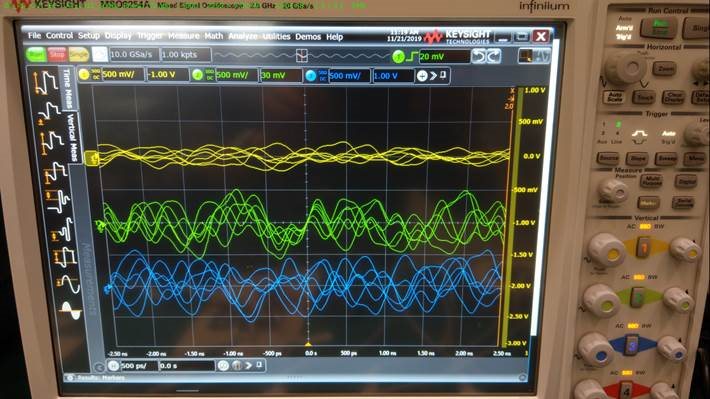The width and height of the screenshot is (710, 399).
Task: Click the redo arrow icon in toolbar
Action: (494, 56)
